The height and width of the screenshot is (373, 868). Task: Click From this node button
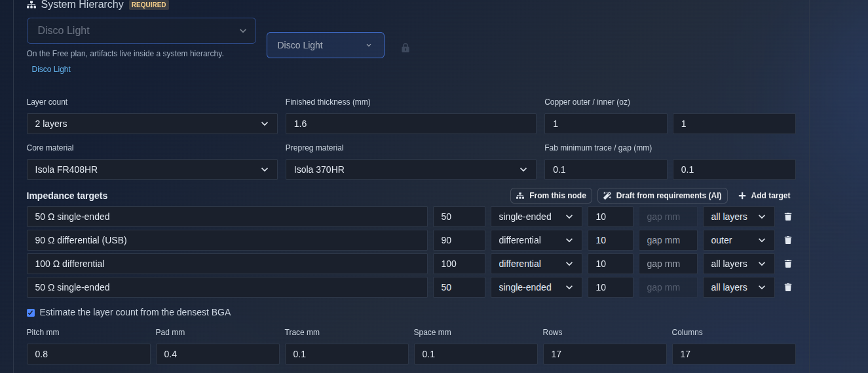coord(552,196)
